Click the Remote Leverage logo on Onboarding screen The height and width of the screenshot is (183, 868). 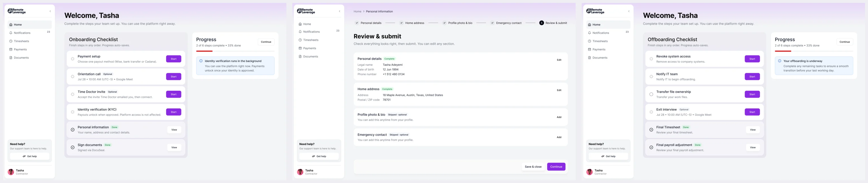point(17,11)
